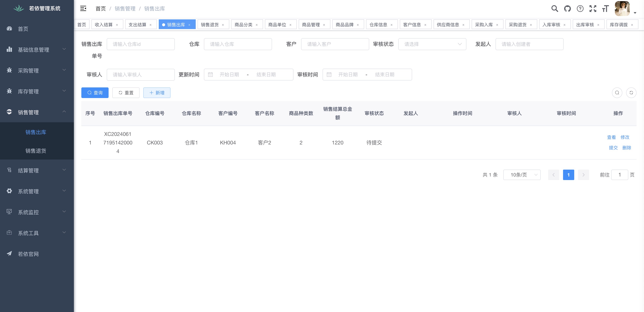Screen dimensions: 644x312
Task: Hide the search form via round search icon
Action: coord(617,93)
